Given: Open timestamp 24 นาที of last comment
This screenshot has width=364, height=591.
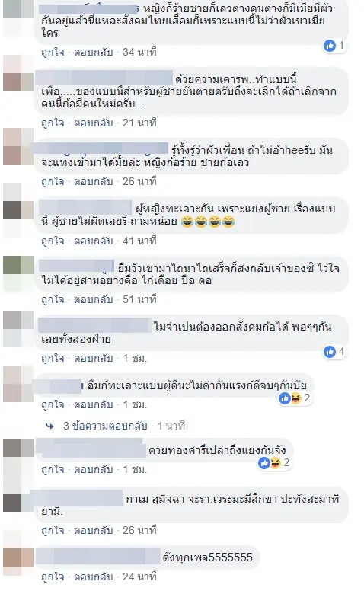Looking at the screenshot, I should tap(139, 577).
